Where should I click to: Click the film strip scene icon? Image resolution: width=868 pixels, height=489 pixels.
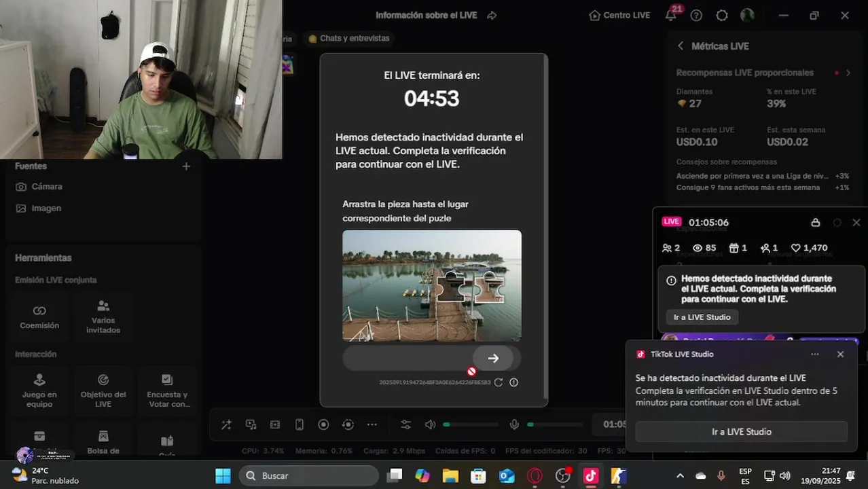275,424
